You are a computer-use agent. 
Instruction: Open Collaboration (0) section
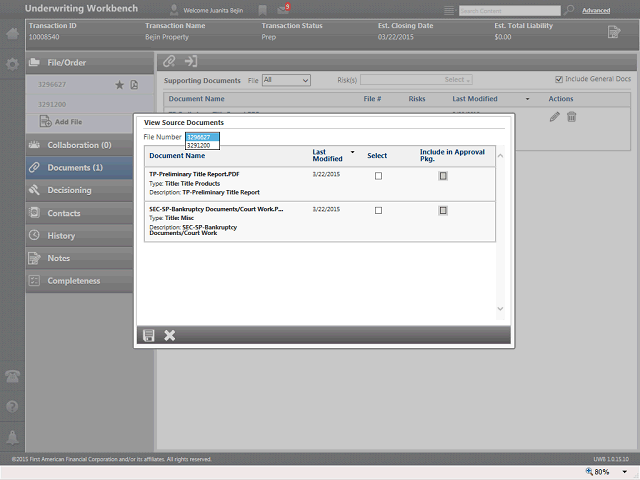(x=80, y=145)
